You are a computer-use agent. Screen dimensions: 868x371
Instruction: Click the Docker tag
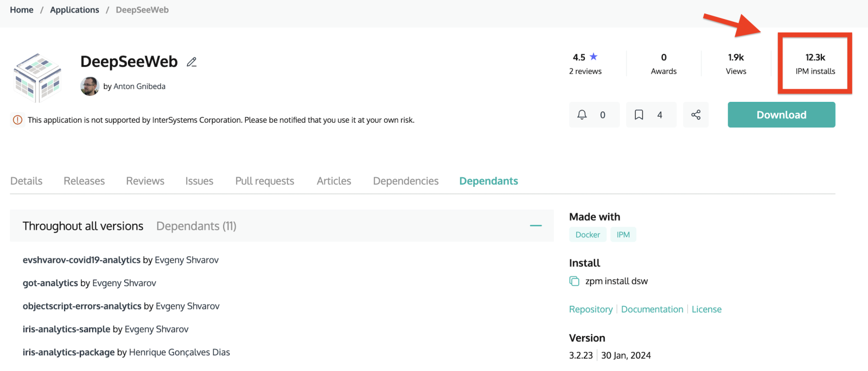tap(588, 235)
